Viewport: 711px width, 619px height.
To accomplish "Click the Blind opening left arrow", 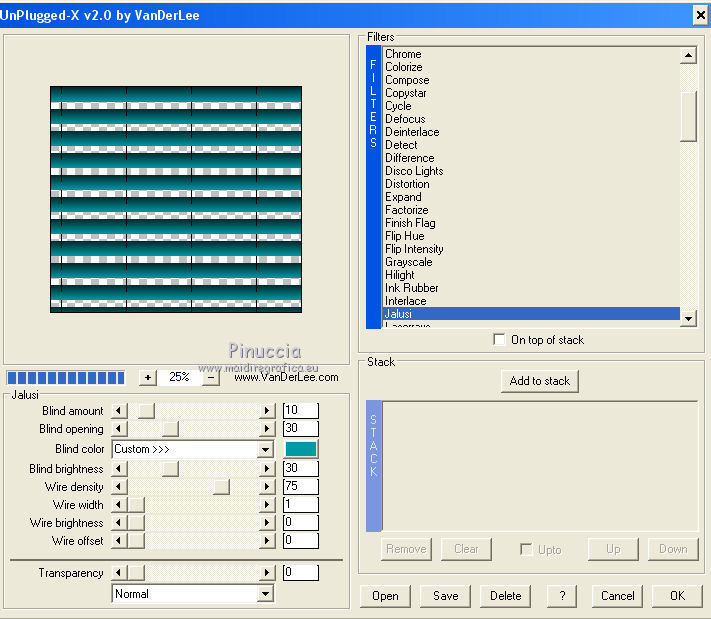I will point(120,429).
